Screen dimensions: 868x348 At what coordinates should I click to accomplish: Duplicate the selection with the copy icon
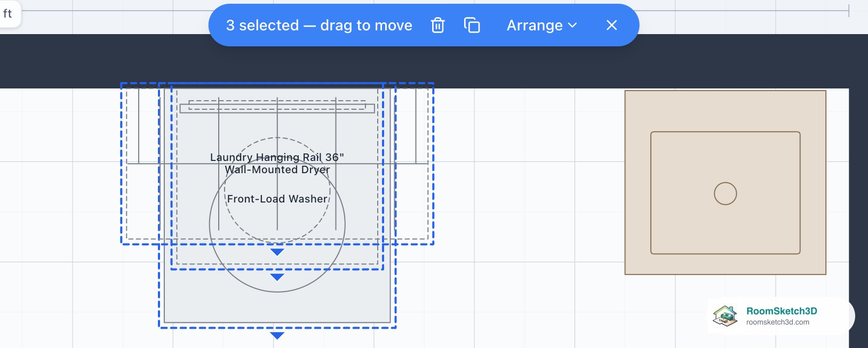pos(472,25)
